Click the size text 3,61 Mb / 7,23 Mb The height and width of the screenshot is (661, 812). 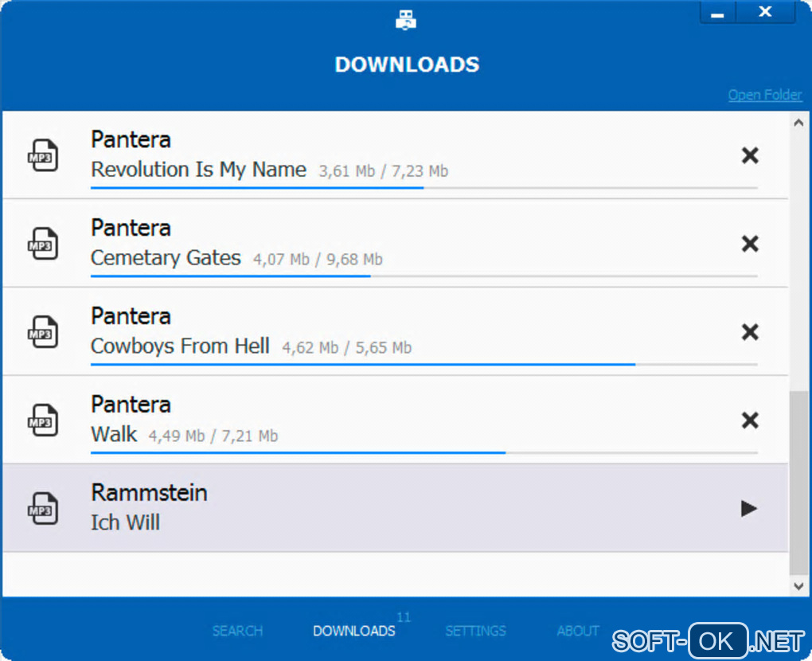[383, 171]
